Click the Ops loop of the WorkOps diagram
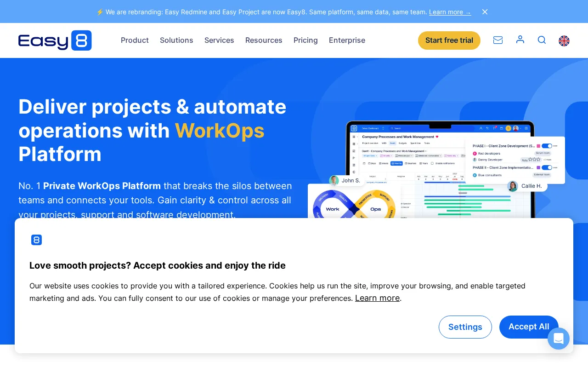The width and height of the screenshot is (588, 368). coord(376,209)
